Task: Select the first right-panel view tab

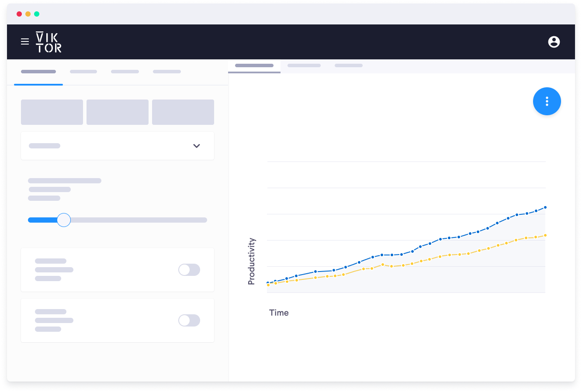Action: pos(254,66)
